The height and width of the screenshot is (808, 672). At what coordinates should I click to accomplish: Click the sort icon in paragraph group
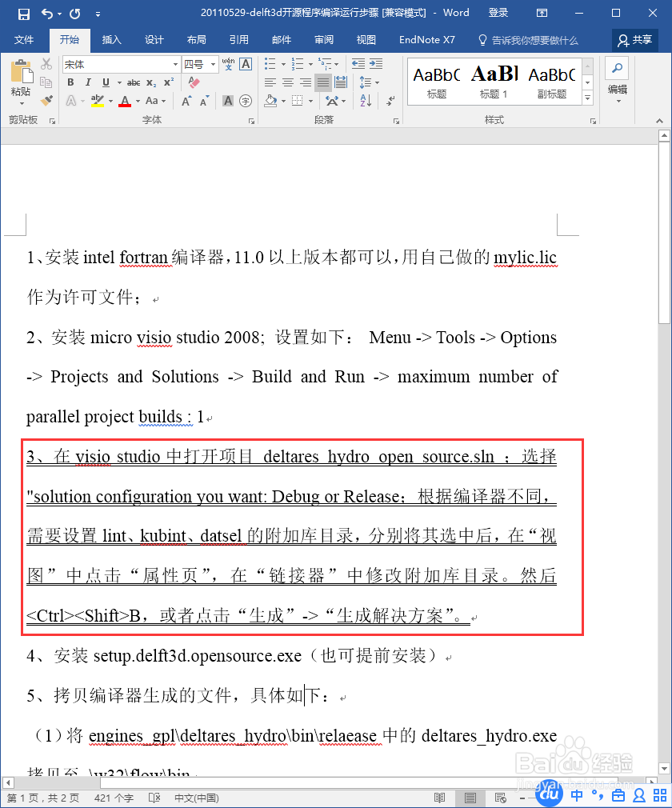(x=364, y=101)
